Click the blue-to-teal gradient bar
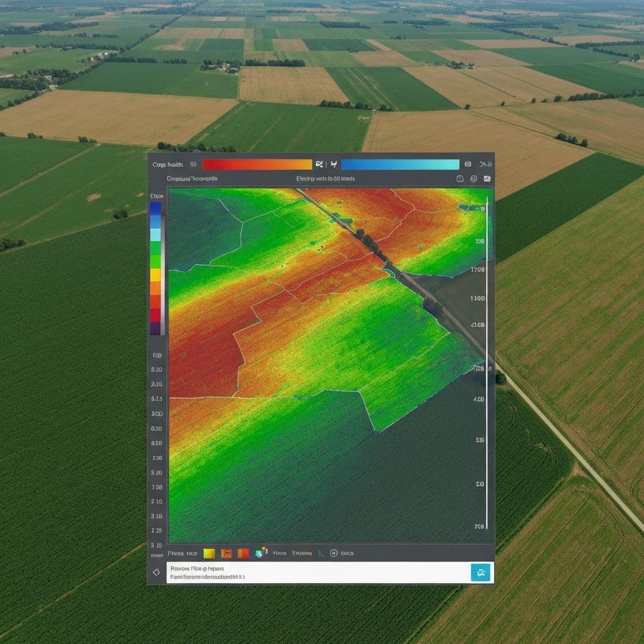Viewport: 644px width, 644px height. [400, 164]
